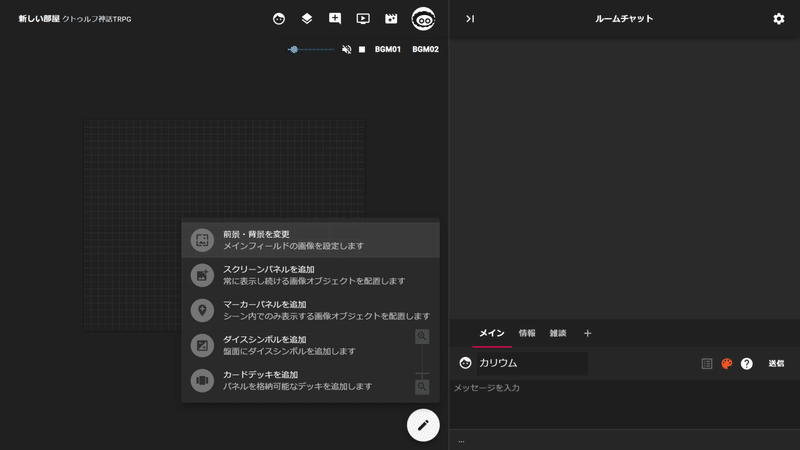
Task: Add a new chat tab with plus
Action: tap(587, 333)
